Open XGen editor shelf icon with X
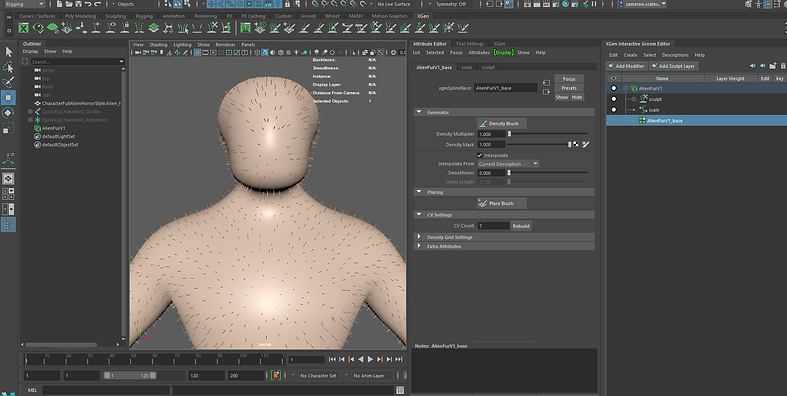787x396 pixels. point(24,28)
